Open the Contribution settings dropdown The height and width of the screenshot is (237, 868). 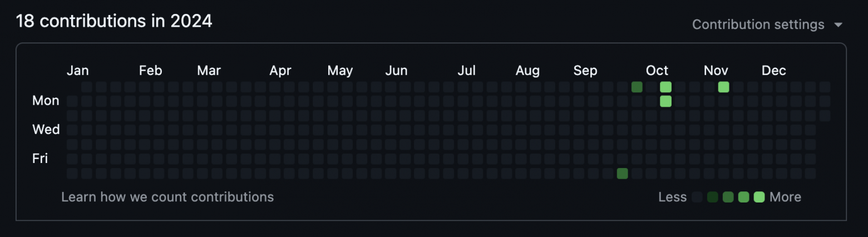(x=767, y=24)
